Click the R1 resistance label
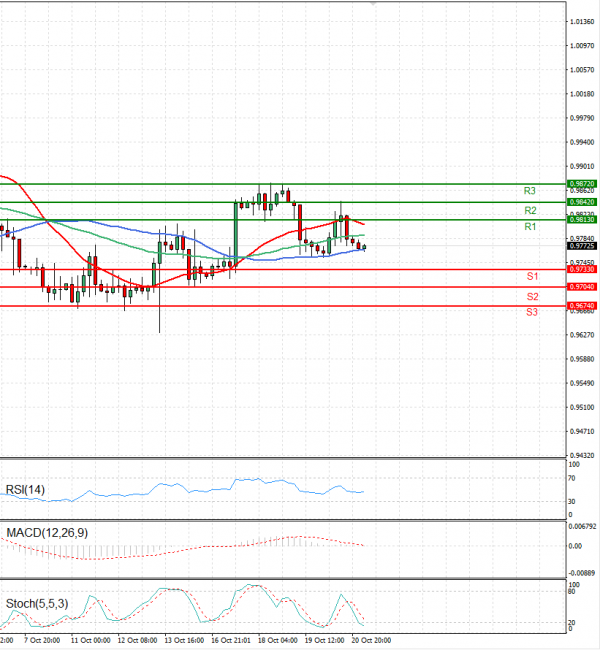 [x=530, y=227]
